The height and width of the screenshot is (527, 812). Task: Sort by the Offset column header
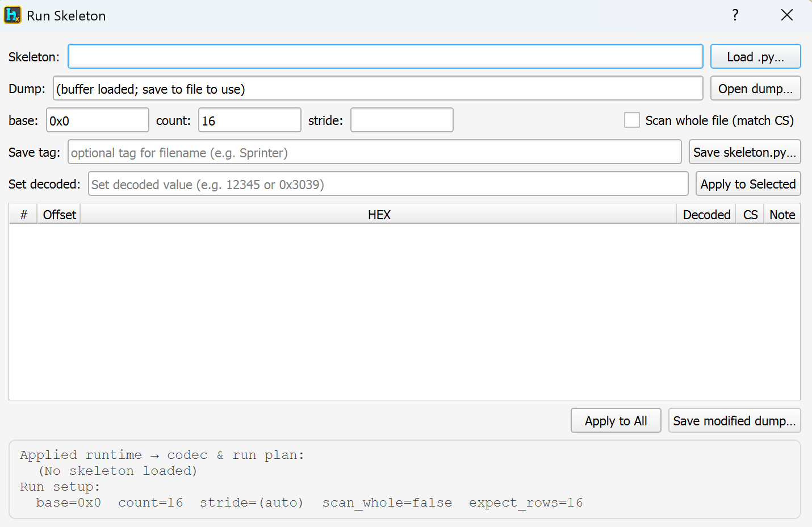(59, 214)
